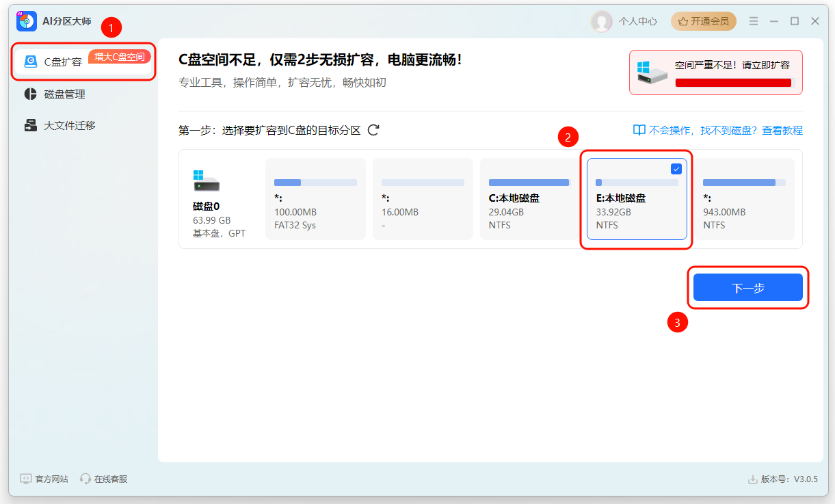Click the usage bar of the C:本地磁盘 partition
The height and width of the screenshot is (504, 835).
coord(530,183)
